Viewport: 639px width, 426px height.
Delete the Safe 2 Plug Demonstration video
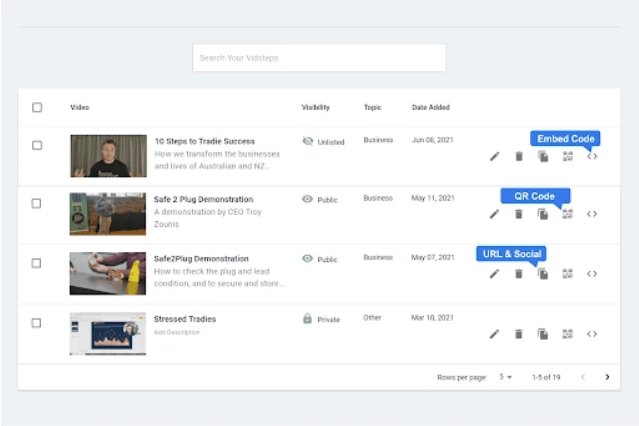(x=518, y=214)
